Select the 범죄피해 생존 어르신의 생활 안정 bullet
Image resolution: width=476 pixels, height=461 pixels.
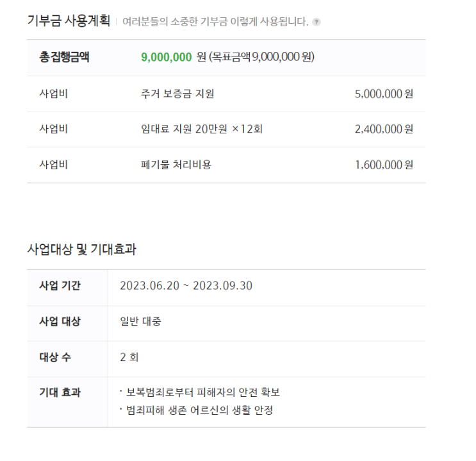coord(197,410)
